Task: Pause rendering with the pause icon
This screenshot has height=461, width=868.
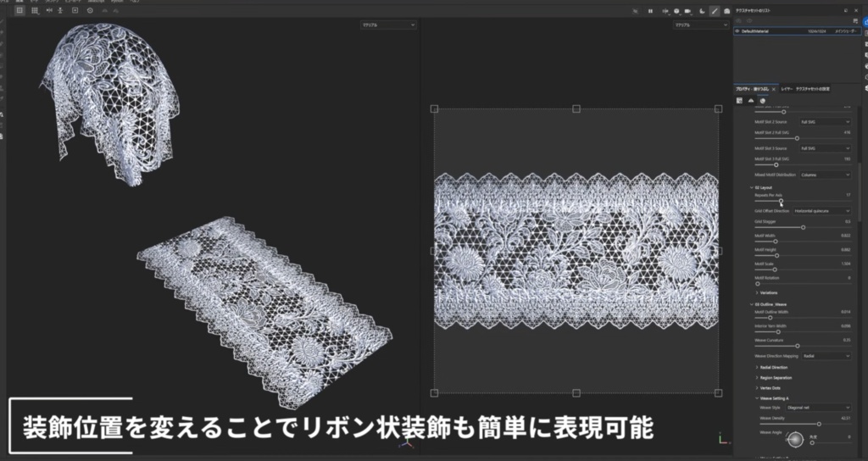Action: 650,11
